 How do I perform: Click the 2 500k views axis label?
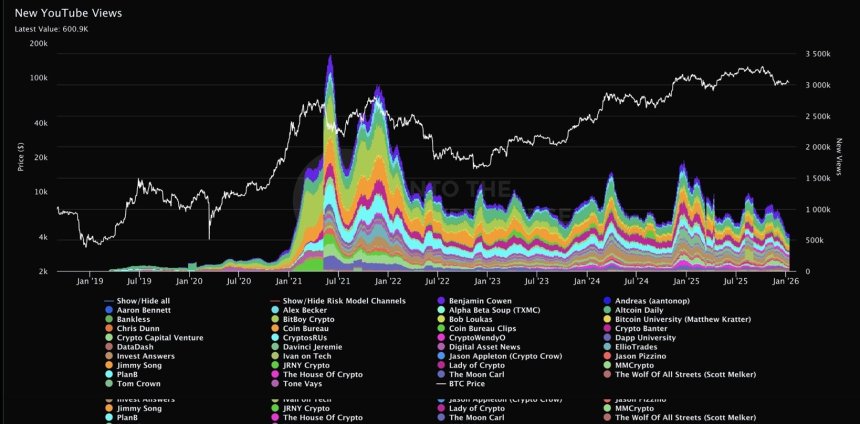pyautogui.click(x=818, y=117)
